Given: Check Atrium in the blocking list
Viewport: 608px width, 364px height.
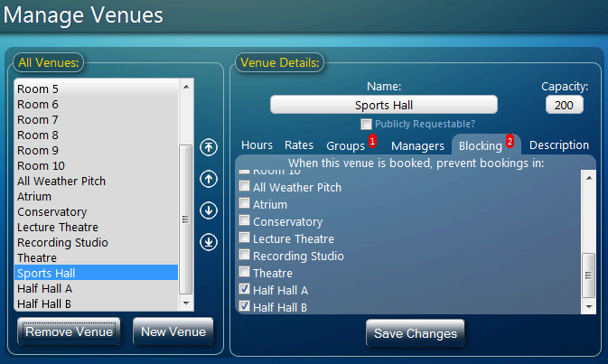Looking at the screenshot, I should (x=244, y=203).
